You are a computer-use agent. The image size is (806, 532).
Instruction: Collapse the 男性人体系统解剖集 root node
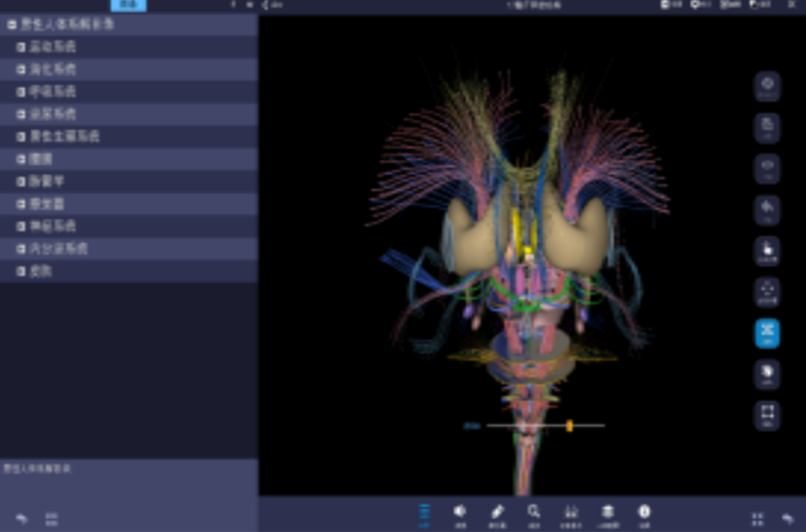[x=11, y=25]
